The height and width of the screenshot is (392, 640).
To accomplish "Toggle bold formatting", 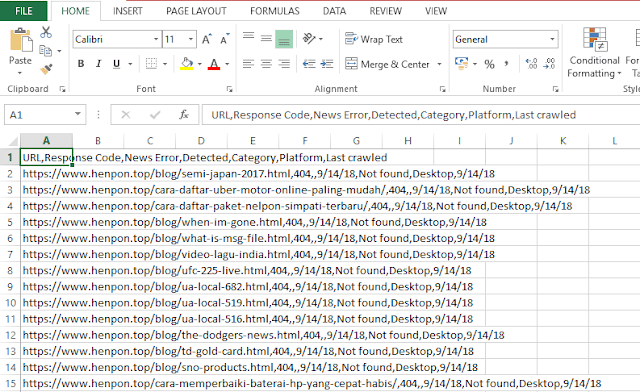I will (x=81, y=64).
